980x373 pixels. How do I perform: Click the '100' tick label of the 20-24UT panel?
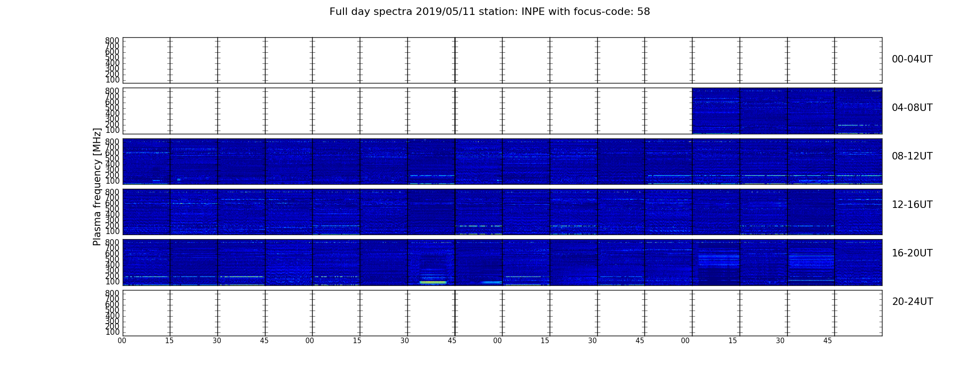coord(112,332)
